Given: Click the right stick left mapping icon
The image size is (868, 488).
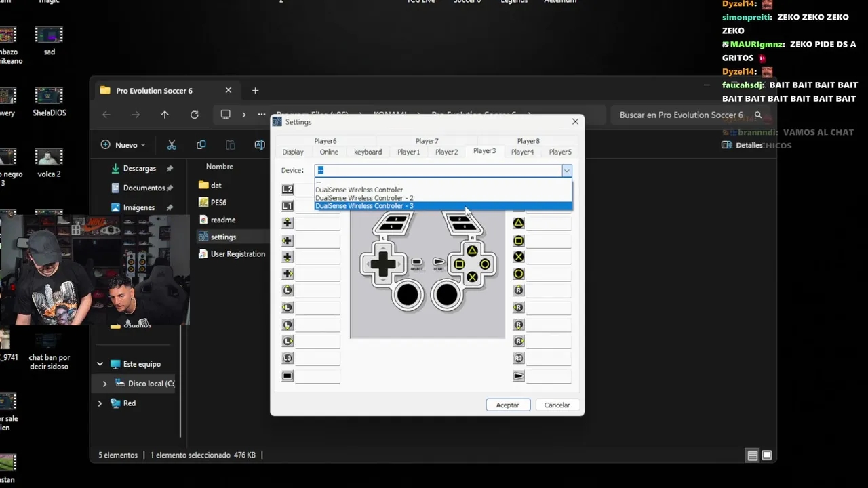Looking at the screenshot, I should click(x=519, y=308).
